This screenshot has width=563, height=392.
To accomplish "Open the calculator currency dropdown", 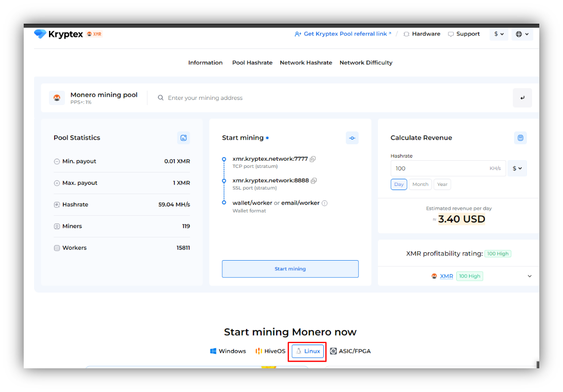I will point(517,168).
